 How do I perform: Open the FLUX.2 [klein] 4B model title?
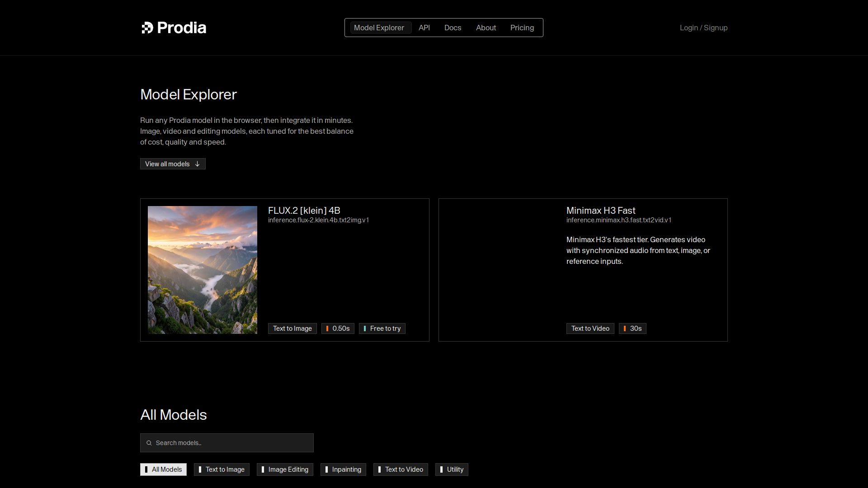click(x=304, y=211)
